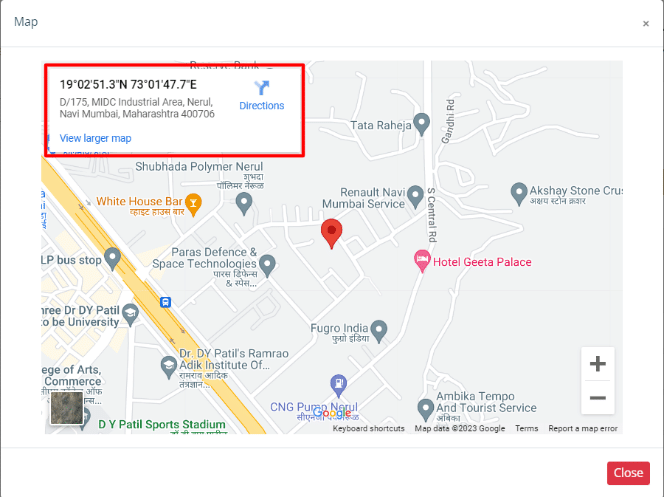Click Report a map error link
The image size is (664, 497).
pos(583,428)
